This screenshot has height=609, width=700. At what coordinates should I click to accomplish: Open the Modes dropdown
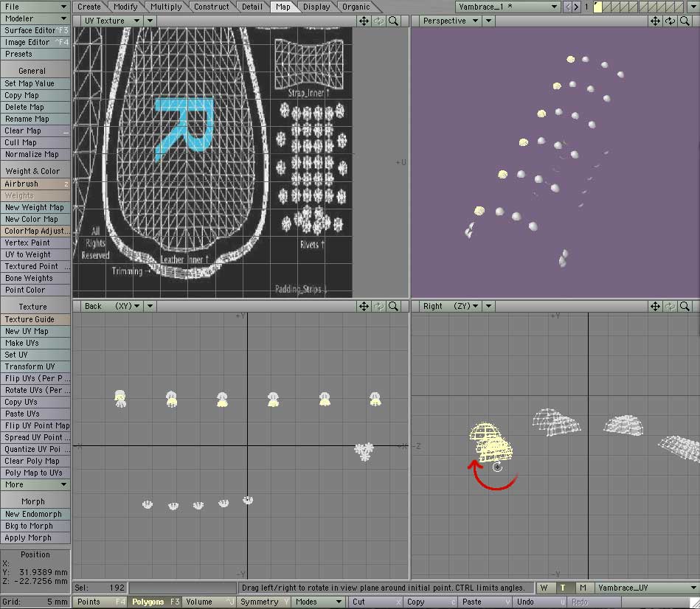coord(319,602)
